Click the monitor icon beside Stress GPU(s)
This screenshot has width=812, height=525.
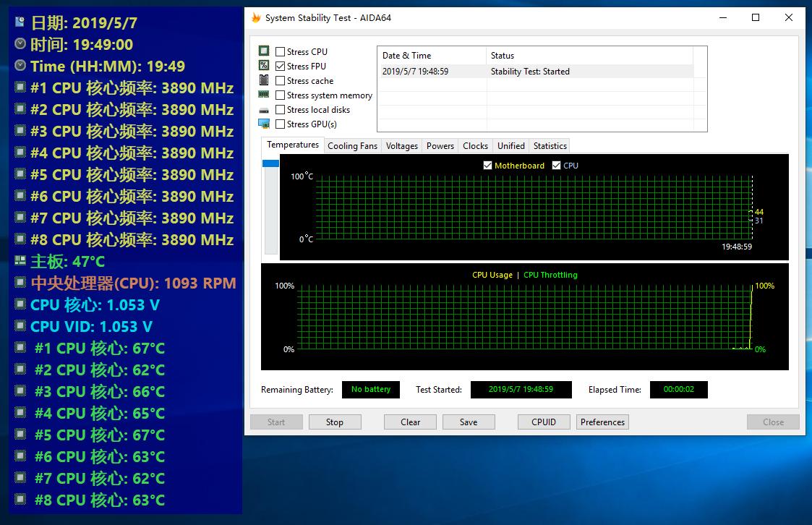click(x=264, y=124)
